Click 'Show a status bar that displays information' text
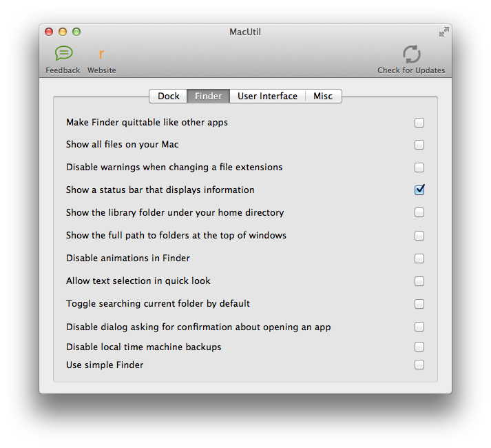The width and height of the screenshot is (491, 448). pyautogui.click(x=160, y=190)
